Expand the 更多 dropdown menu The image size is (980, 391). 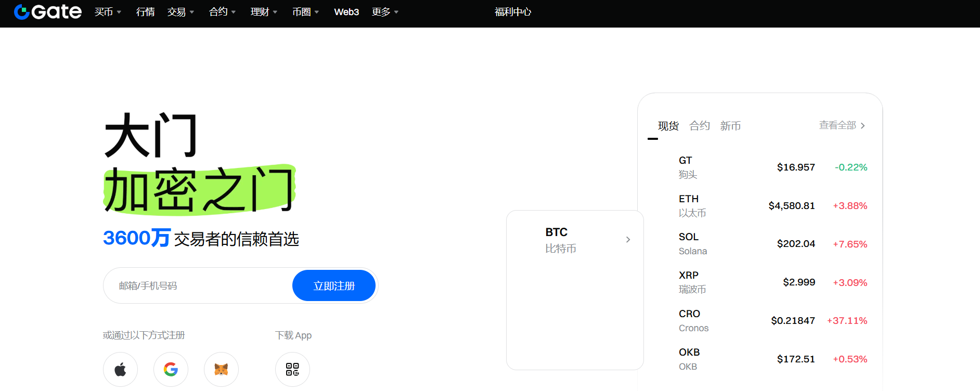tap(385, 12)
